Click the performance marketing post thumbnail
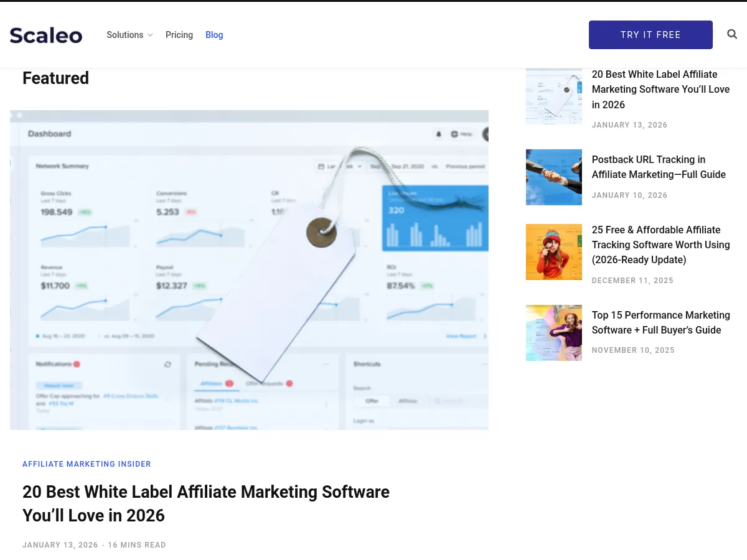The width and height of the screenshot is (747, 560). (x=553, y=332)
